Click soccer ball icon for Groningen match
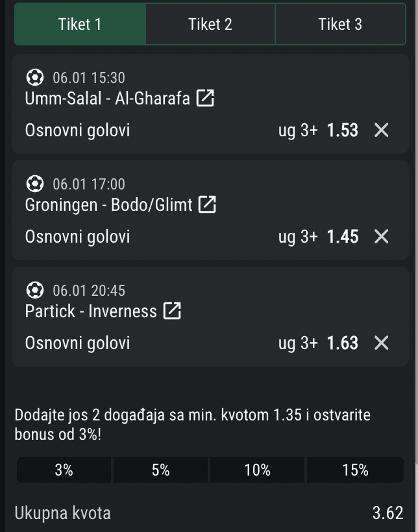The image size is (418, 532). [34, 184]
